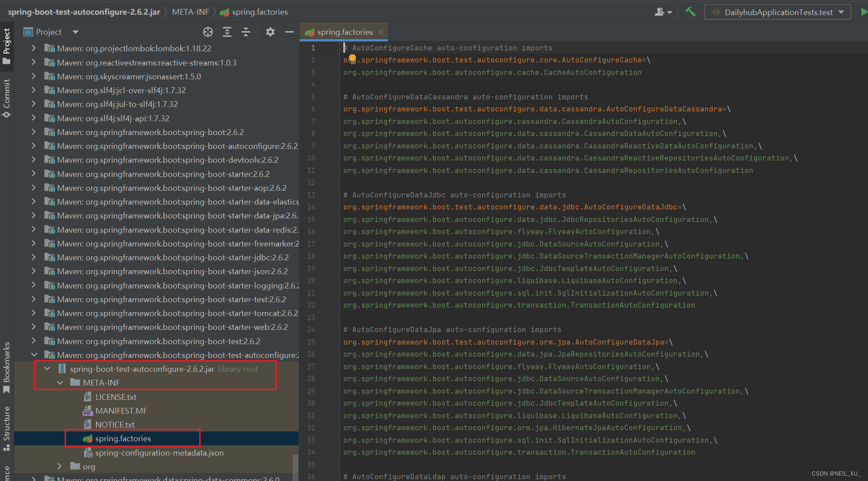Image resolution: width=868 pixels, height=481 pixels.
Task: Select Maven: spring-boot-starter-json:2.6.2 row
Action: [156, 271]
